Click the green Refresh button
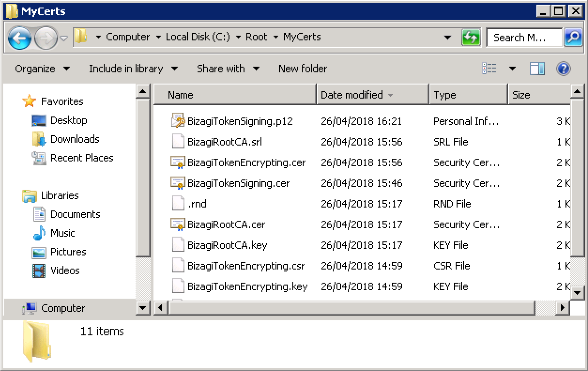The image size is (588, 371). (x=471, y=37)
